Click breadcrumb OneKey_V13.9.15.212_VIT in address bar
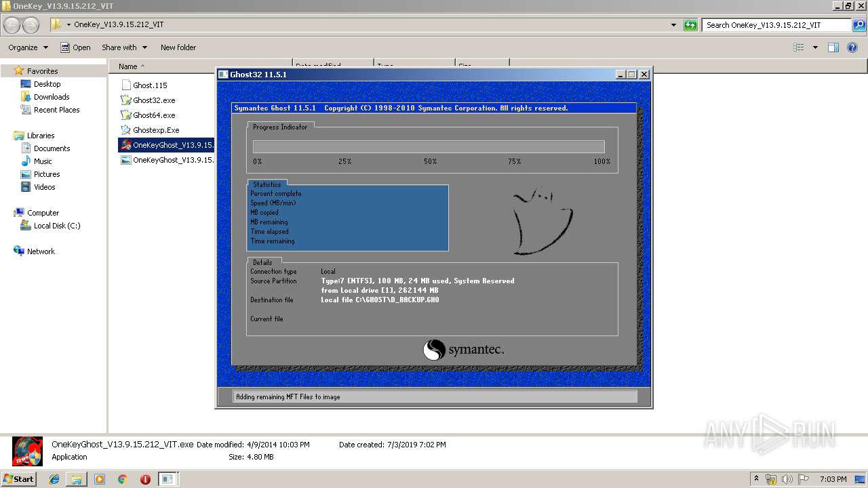The width and height of the screenshot is (868, 488). point(119,24)
